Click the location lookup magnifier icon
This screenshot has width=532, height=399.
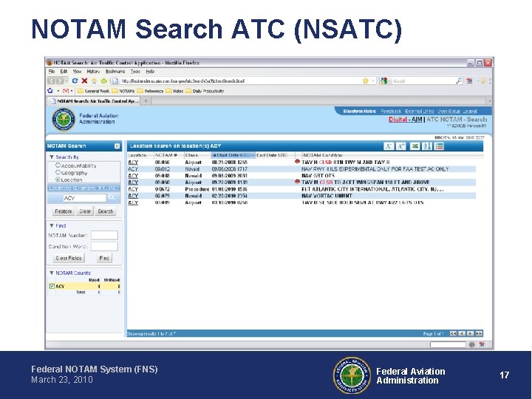(112, 197)
